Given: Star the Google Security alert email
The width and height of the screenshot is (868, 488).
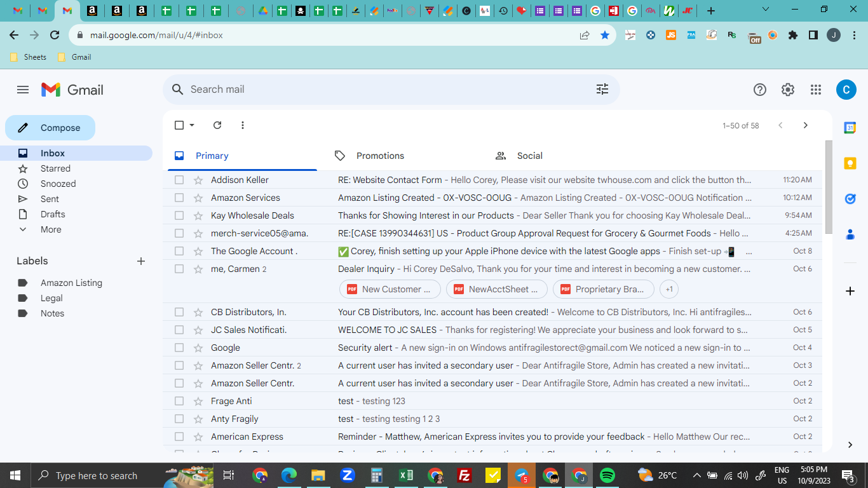Looking at the screenshot, I should 198,348.
